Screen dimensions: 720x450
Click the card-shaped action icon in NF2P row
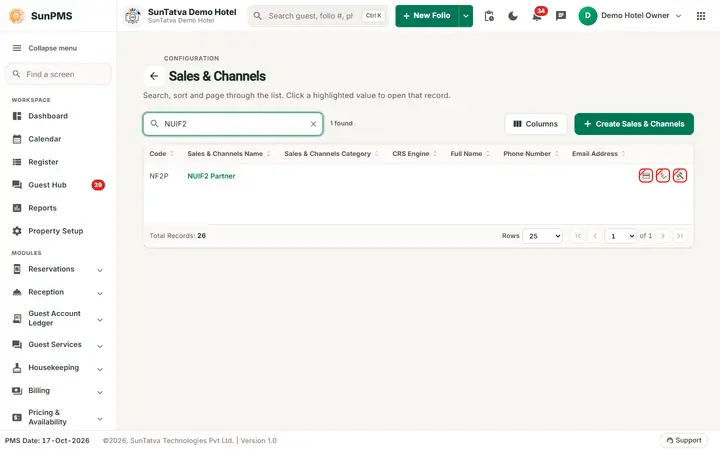(x=646, y=175)
